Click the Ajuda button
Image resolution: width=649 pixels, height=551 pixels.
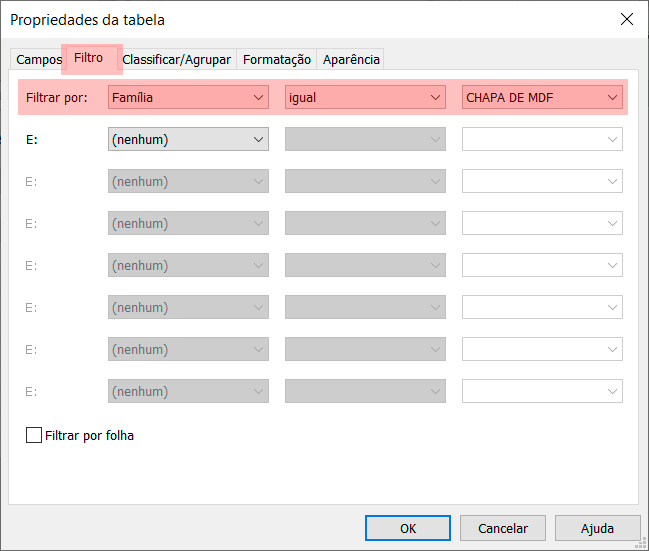(x=597, y=528)
